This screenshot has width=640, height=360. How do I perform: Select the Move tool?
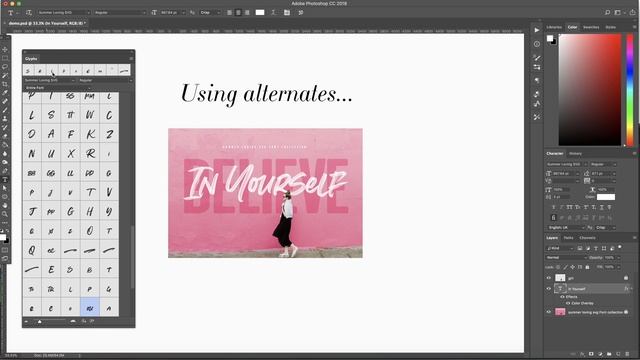[5, 49]
